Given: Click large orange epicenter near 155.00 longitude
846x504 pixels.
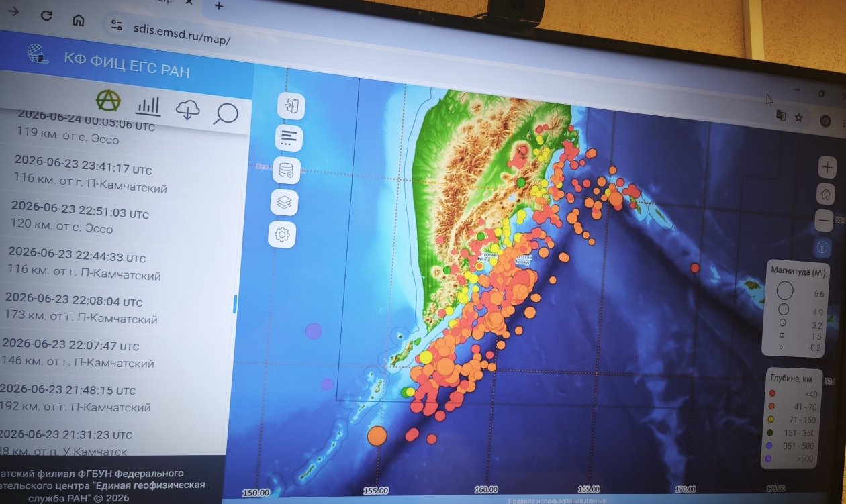Looking at the screenshot, I should pyautogui.click(x=377, y=435).
